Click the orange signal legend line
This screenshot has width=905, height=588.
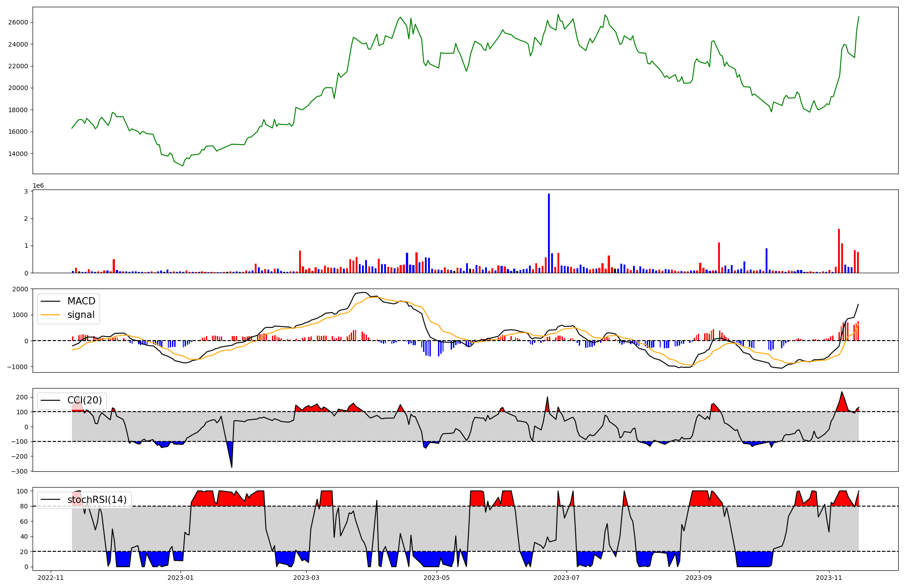point(51,315)
